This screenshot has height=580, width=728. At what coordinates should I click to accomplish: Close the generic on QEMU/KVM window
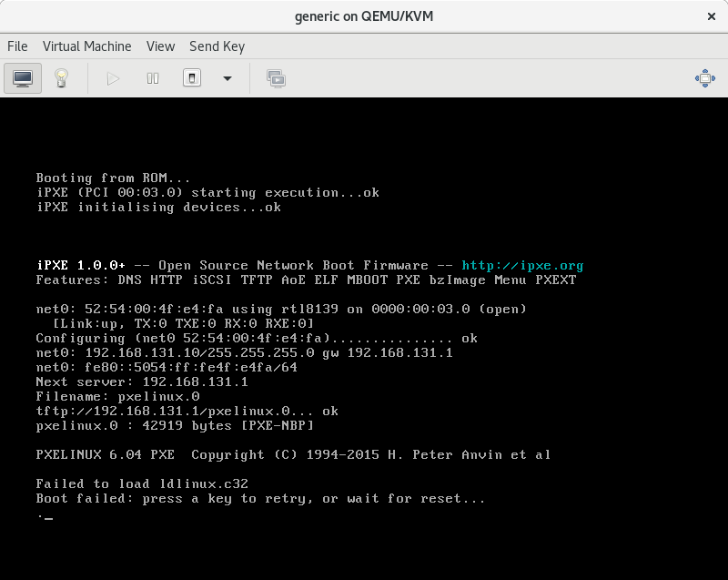click(x=712, y=16)
